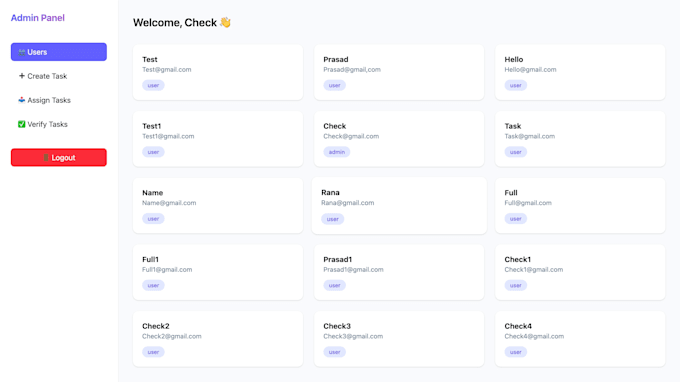Image resolution: width=680 pixels, height=382 pixels.
Task: Click the Name@gmail.com email
Action: click(169, 203)
